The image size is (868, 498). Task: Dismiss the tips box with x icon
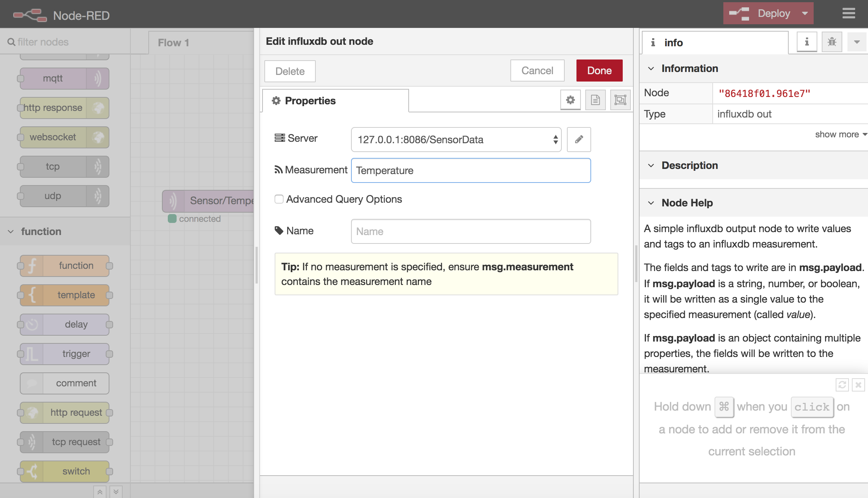858,385
